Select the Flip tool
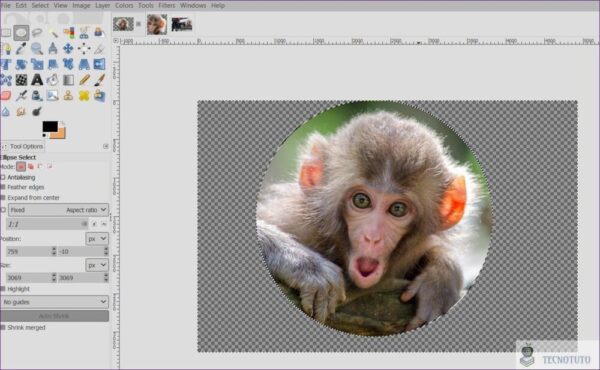 click(99, 64)
